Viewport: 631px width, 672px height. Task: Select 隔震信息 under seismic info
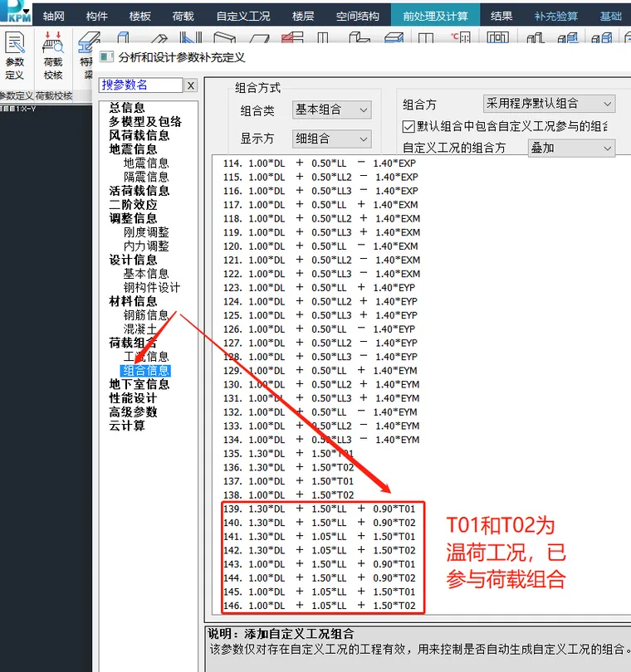[146, 177]
